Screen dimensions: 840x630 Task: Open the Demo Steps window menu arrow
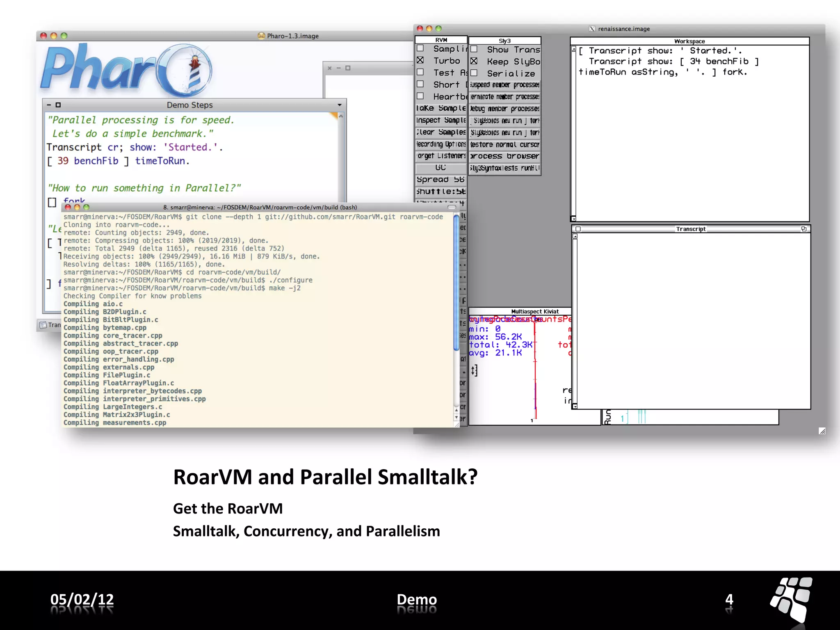pyautogui.click(x=340, y=105)
